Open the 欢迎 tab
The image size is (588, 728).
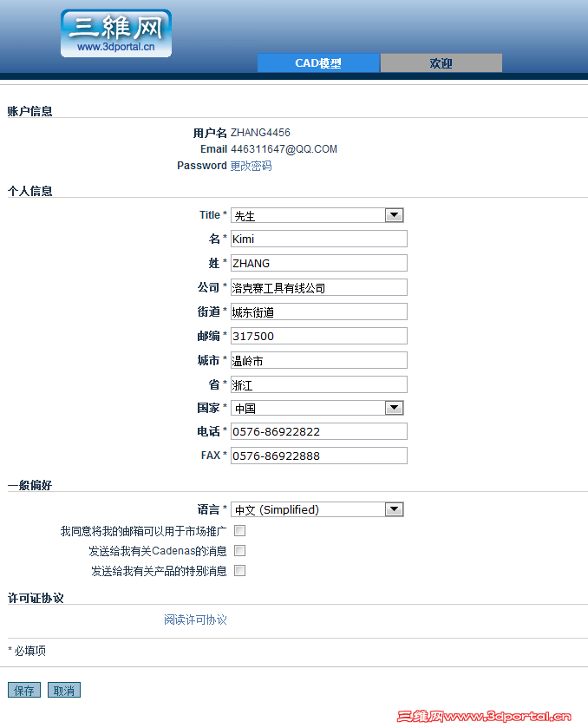point(441,62)
